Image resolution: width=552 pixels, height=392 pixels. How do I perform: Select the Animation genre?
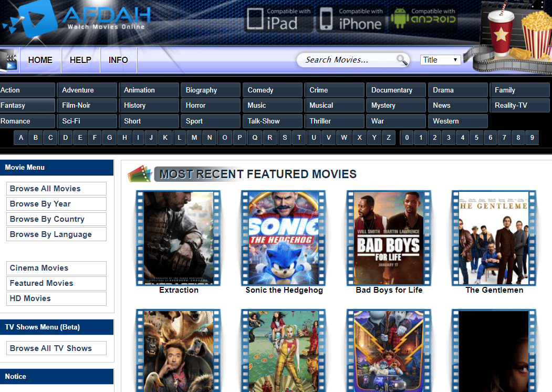[149, 90]
